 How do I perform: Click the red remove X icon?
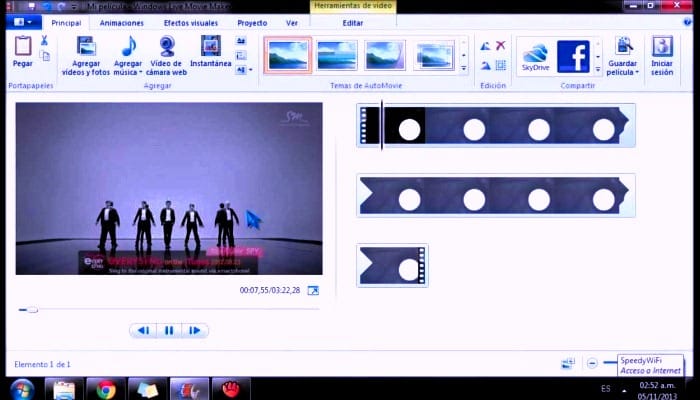click(500, 45)
